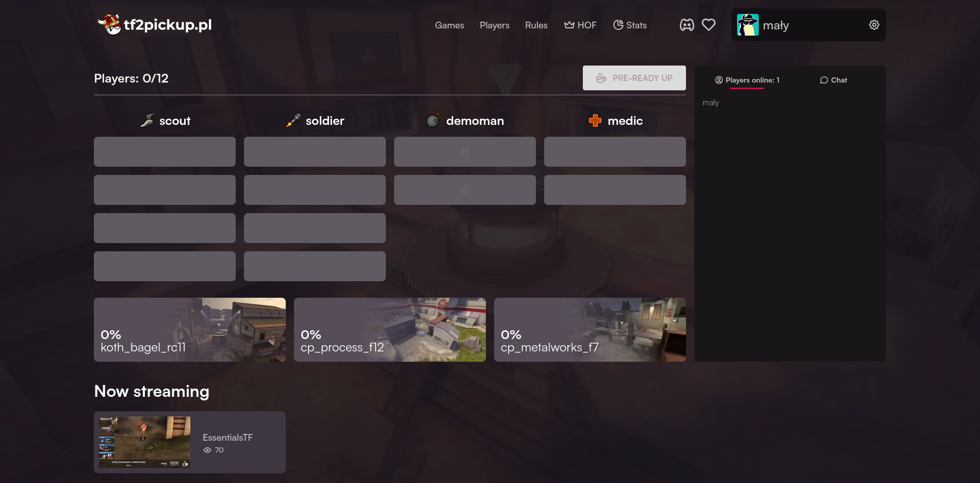Vote for the cp_process_f12 map
Screen dimensions: 980x483
click(x=389, y=330)
